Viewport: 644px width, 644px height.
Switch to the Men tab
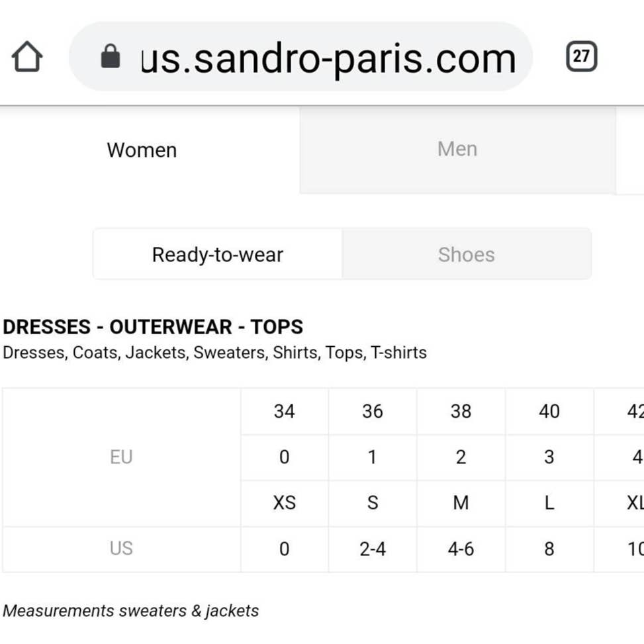(x=457, y=150)
